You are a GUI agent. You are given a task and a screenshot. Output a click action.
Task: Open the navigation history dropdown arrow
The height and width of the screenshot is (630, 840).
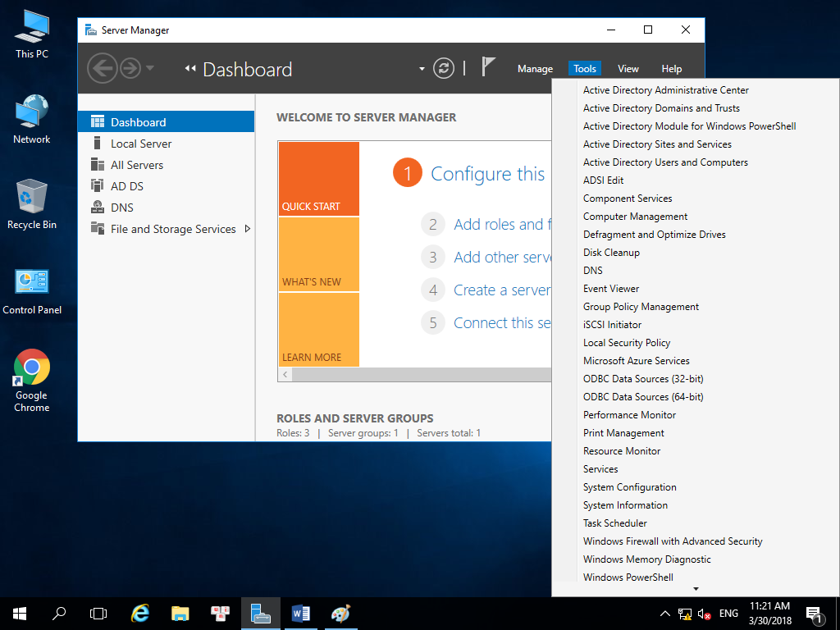(150, 68)
